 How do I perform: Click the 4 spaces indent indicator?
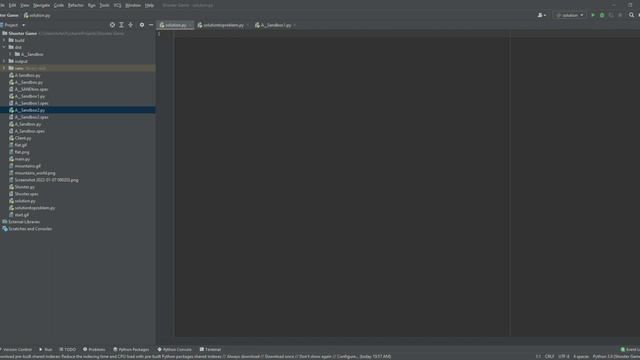[581, 357]
